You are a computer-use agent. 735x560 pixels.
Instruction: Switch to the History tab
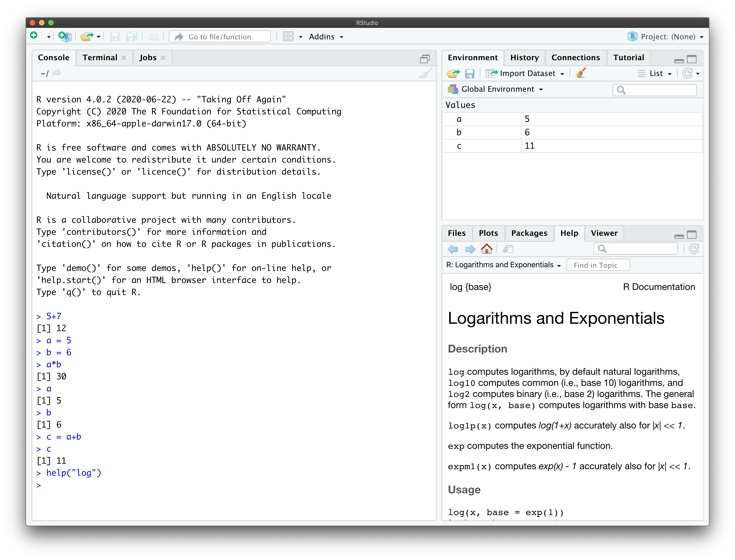pyautogui.click(x=524, y=58)
